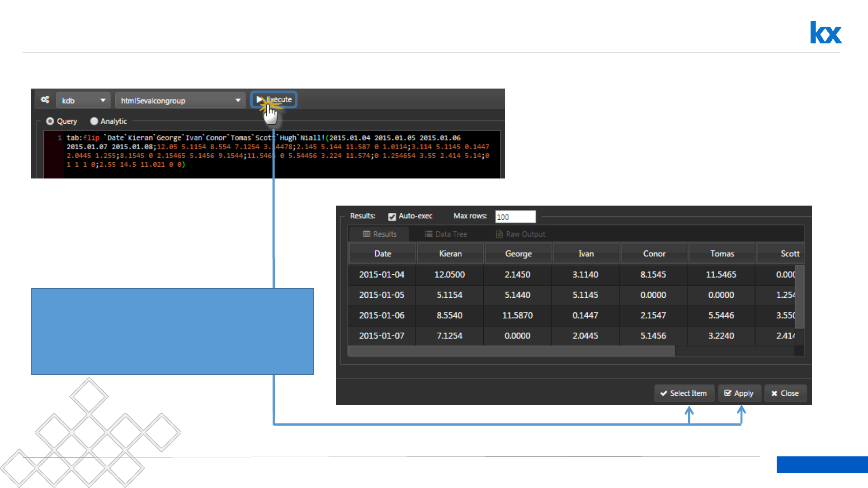868x488 pixels.
Task: Expand the html5evalcongroup dropdown
Action: [180, 100]
